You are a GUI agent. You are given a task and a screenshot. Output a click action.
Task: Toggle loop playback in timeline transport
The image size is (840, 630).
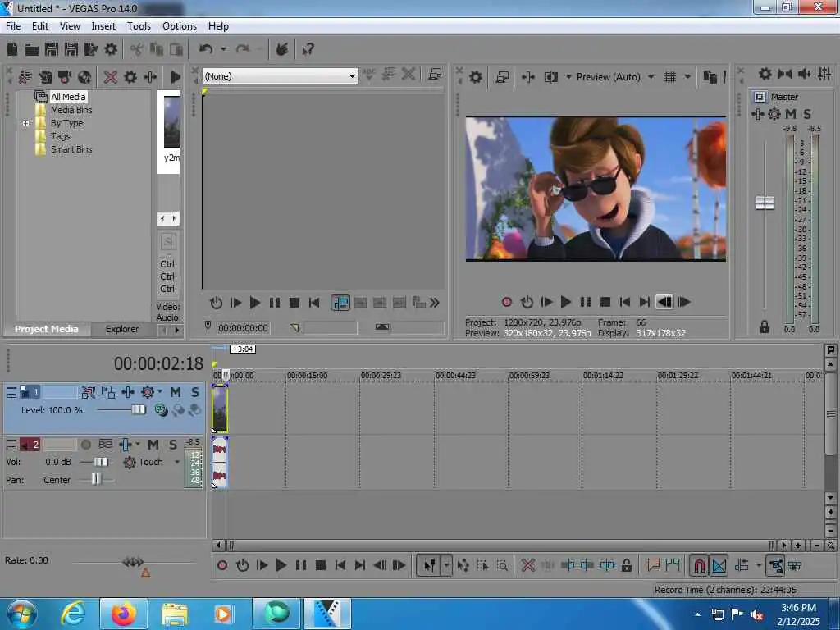(242, 565)
